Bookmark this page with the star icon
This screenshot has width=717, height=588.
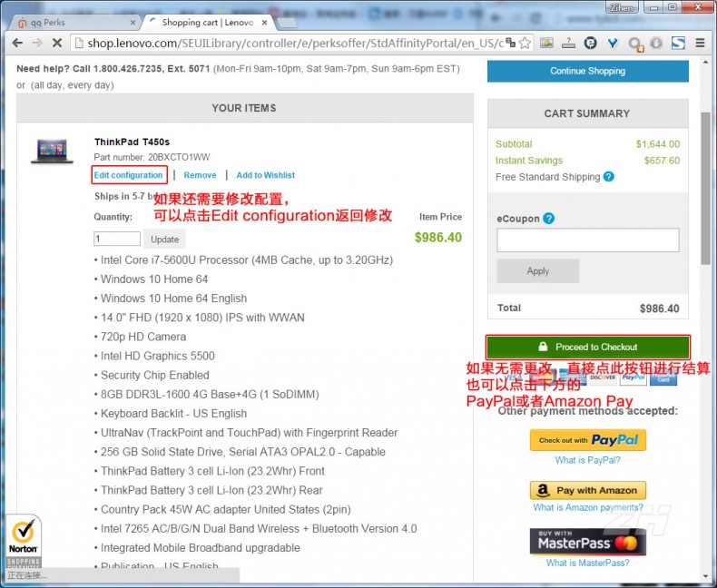(526, 43)
